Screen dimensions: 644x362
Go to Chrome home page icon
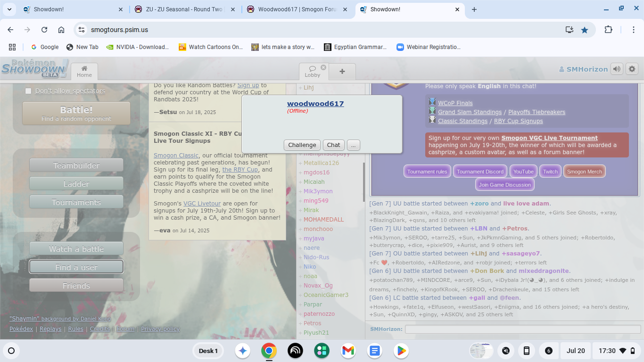(61, 30)
